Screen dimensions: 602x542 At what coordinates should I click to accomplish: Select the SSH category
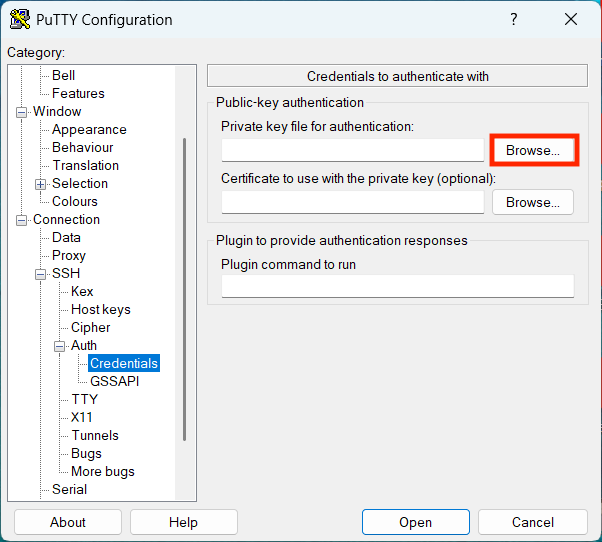[x=66, y=273]
